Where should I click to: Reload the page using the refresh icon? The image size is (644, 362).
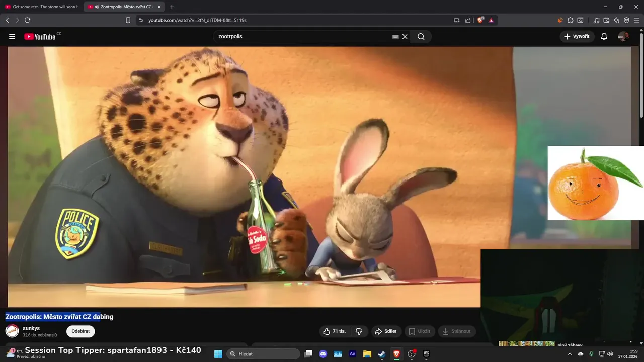coord(27,20)
